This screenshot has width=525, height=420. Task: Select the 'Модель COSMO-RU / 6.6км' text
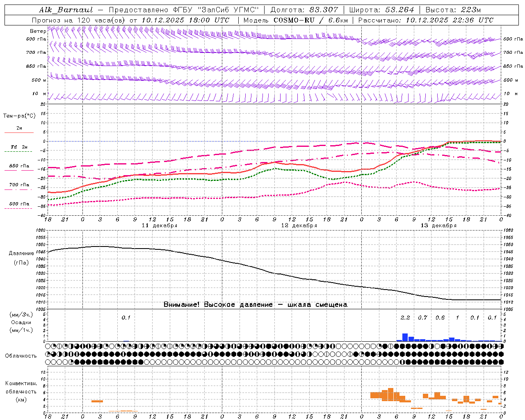click(x=295, y=20)
